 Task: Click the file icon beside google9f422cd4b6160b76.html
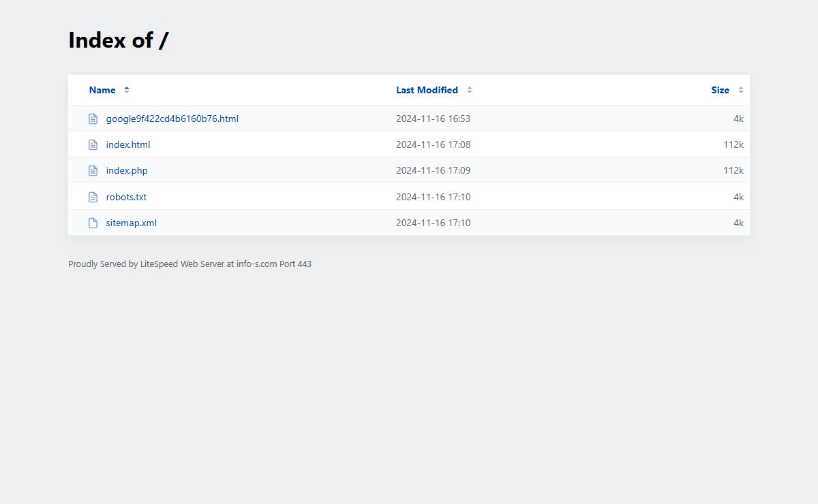coord(93,119)
